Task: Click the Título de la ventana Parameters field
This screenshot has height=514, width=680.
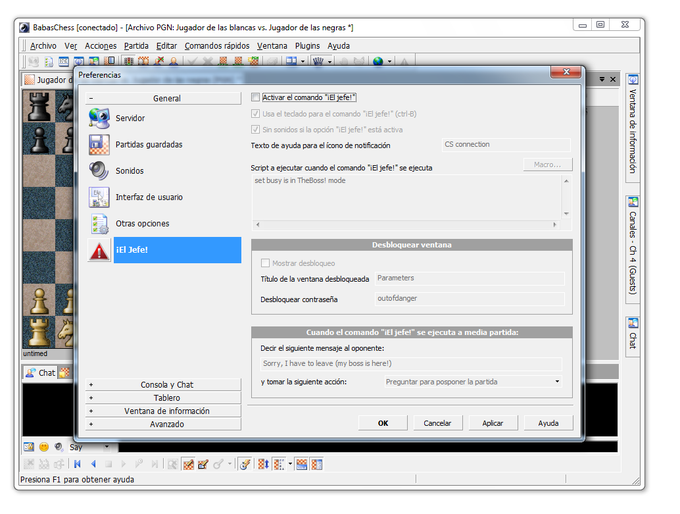Action: click(469, 278)
